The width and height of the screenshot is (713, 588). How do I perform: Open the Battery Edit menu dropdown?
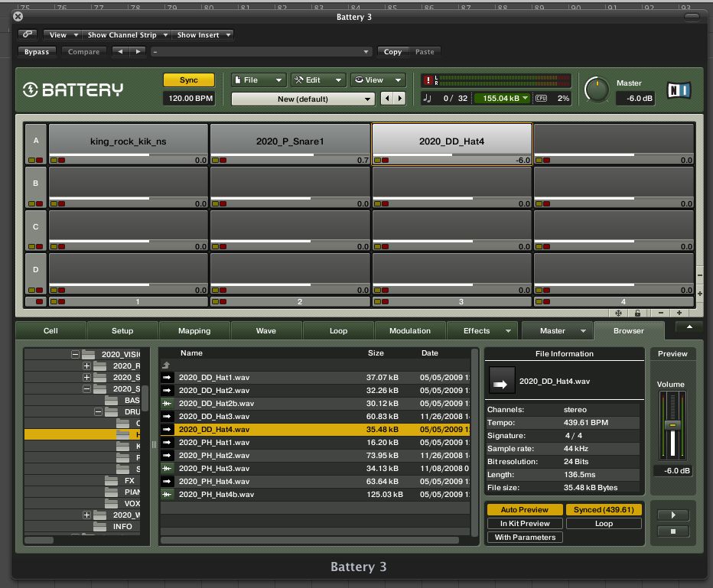(318, 80)
